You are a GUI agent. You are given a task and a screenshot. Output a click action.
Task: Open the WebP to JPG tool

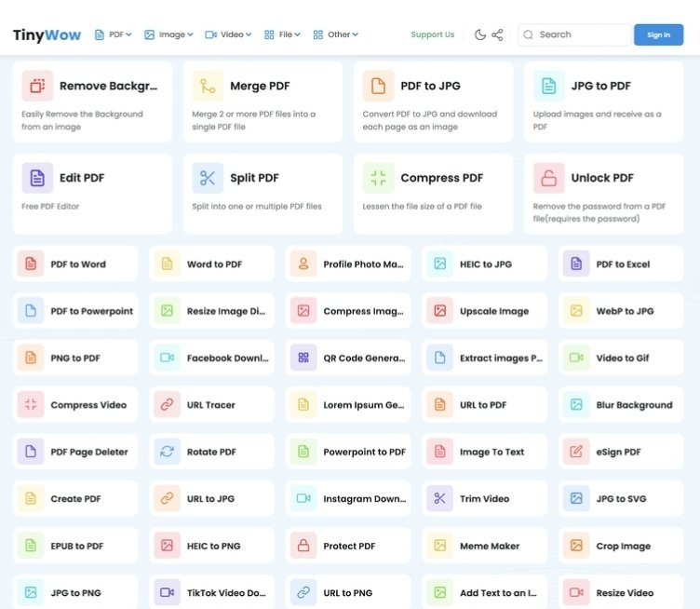pyautogui.click(x=621, y=311)
